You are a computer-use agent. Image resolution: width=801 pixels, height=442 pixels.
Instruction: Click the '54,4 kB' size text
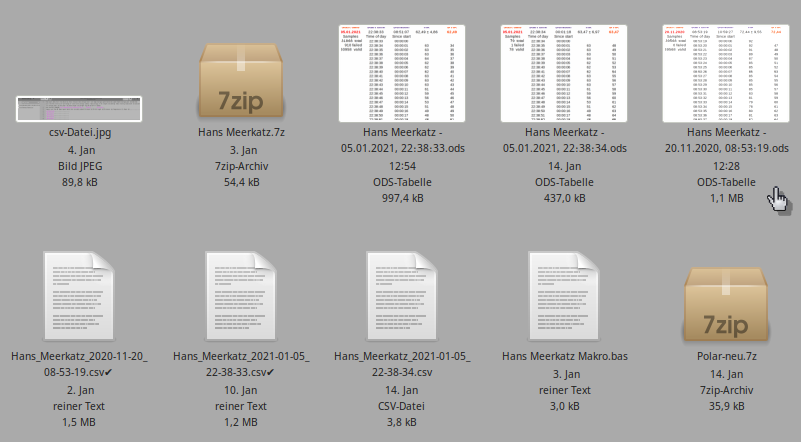click(x=242, y=182)
